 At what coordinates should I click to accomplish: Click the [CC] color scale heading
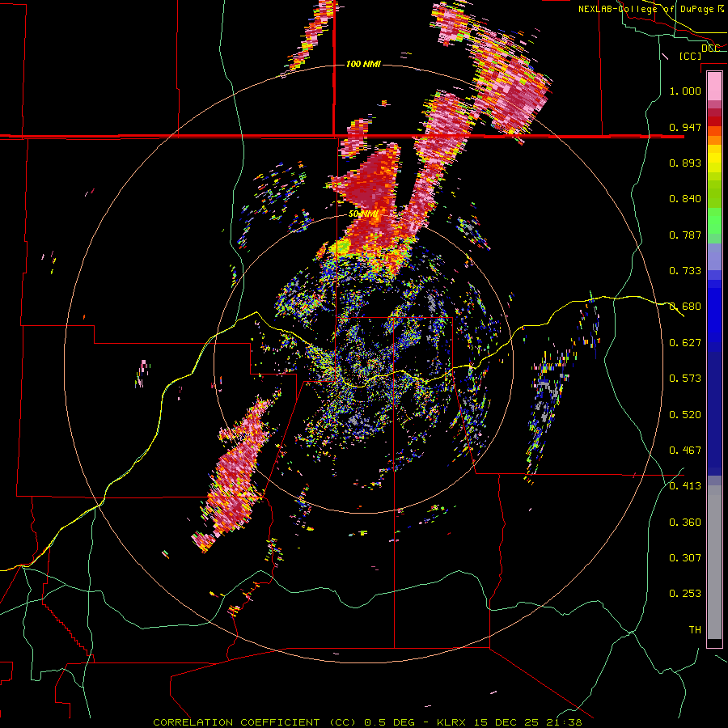point(690,56)
